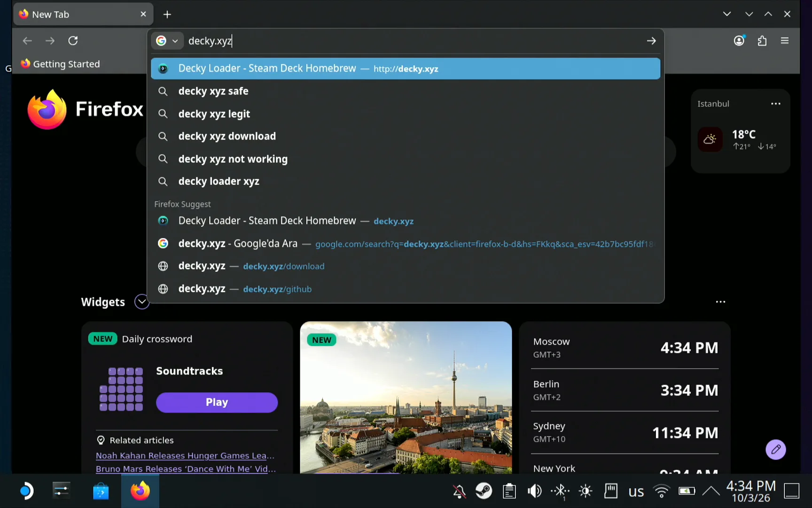Select the New Tab tab
The image size is (812, 508).
[83, 15]
